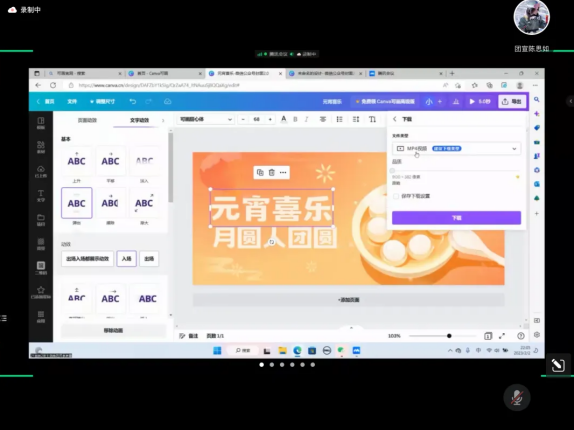Expand the next animation tab arrow
574x430 pixels.
(x=163, y=120)
